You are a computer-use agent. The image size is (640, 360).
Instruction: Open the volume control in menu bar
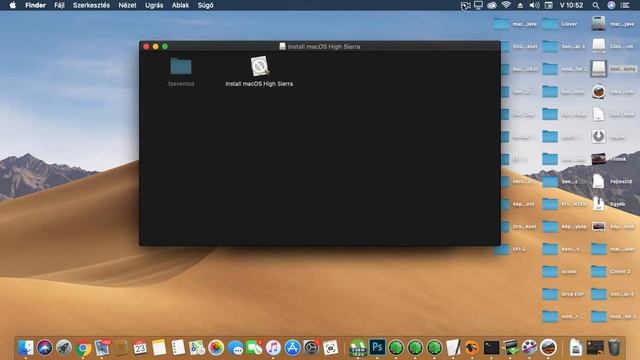tap(534, 5)
